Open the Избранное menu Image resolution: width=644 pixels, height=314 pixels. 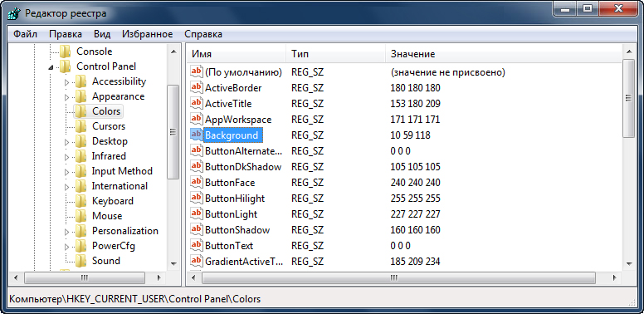coord(148,34)
